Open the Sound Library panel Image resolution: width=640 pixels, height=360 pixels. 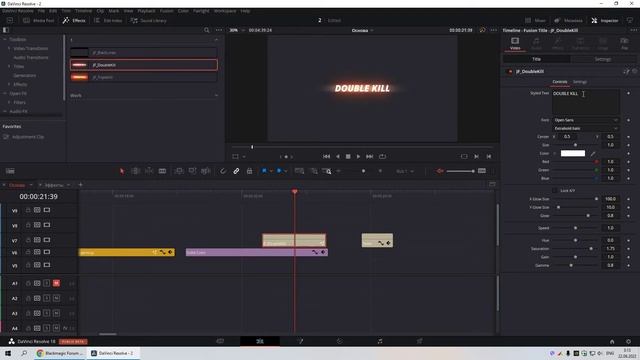pos(149,20)
